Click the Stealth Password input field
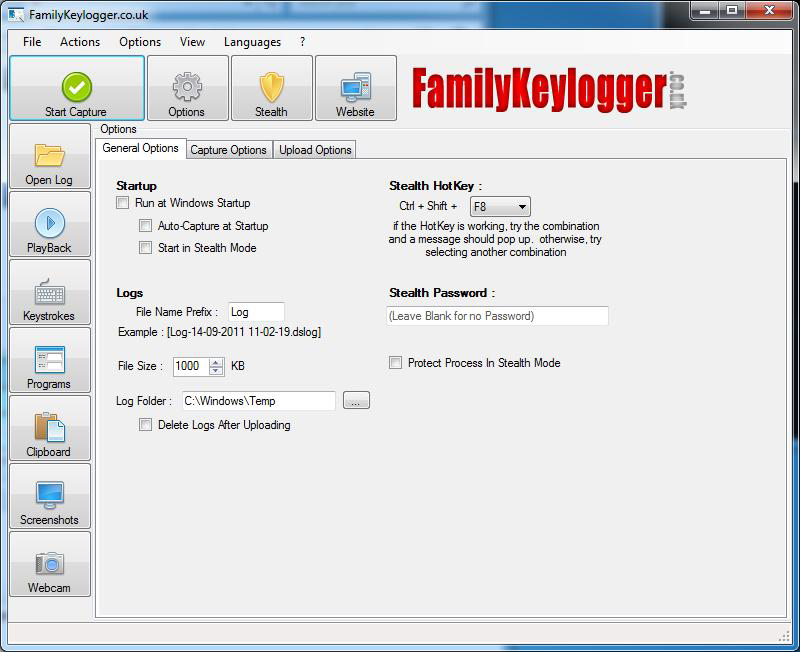Viewport: 800px width, 652px height. coord(497,316)
